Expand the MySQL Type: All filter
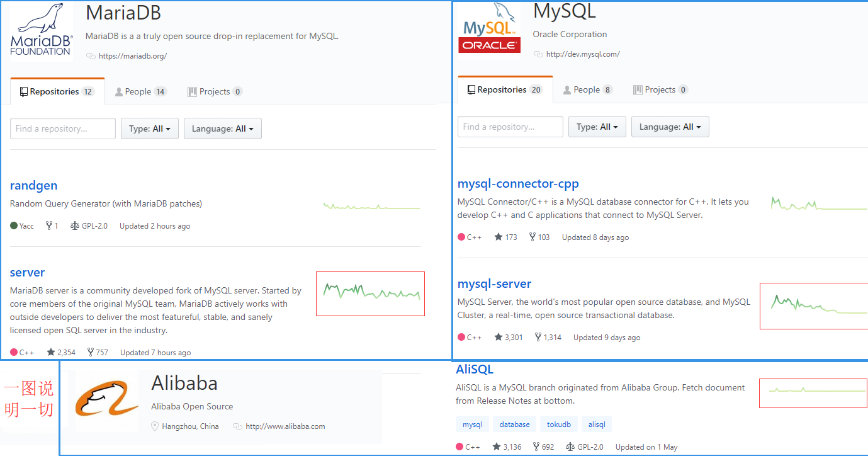Screen dimensions: 868x456 point(597,127)
